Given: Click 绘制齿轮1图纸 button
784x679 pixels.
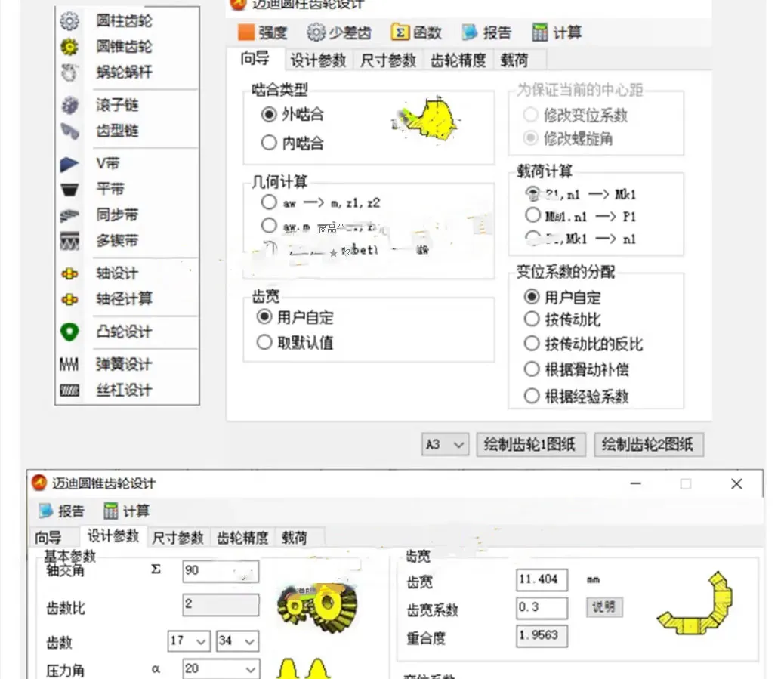Looking at the screenshot, I should (x=530, y=445).
